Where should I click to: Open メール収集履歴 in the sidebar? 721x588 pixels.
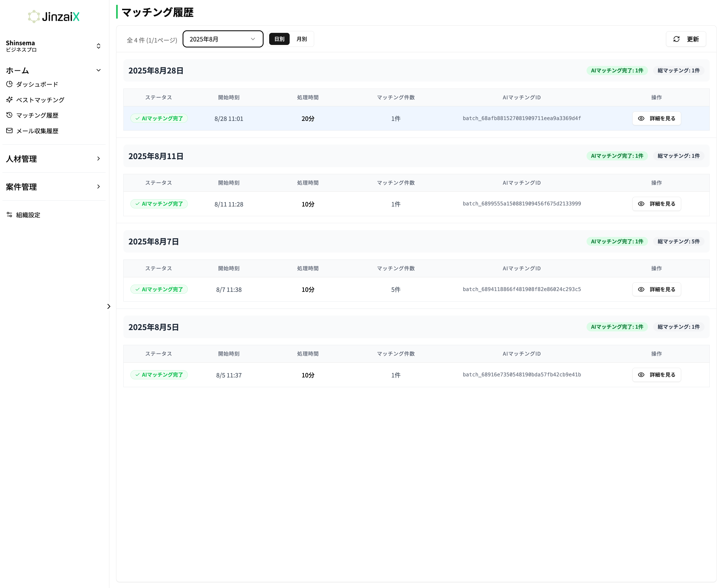pyautogui.click(x=37, y=131)
